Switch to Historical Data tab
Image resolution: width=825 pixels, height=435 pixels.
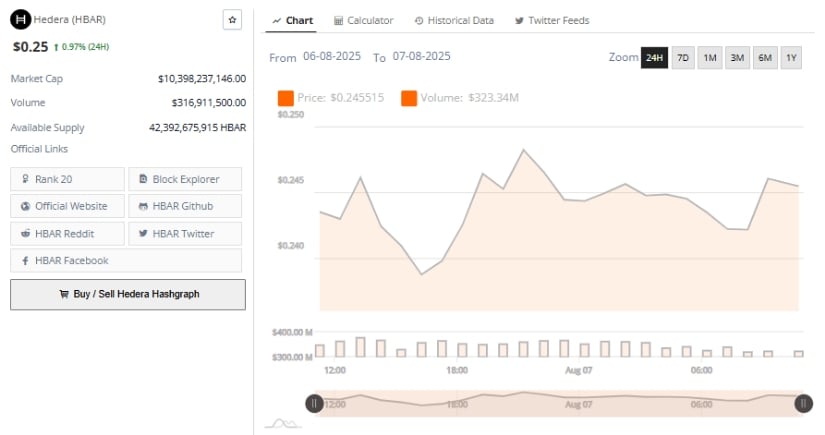tap(454, 21)
